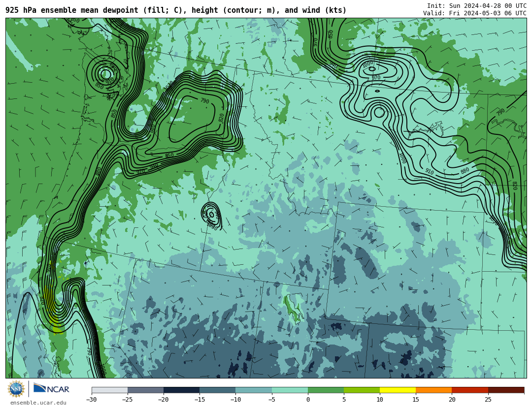Click the -20 colorbar tick label
Screen dimensions: 532x409
pos(163,400)
